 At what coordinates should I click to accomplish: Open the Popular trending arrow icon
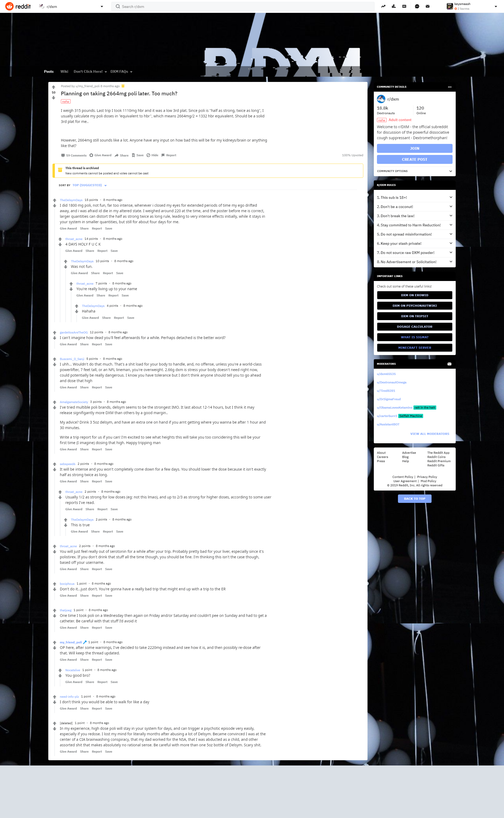coord(383,6)
